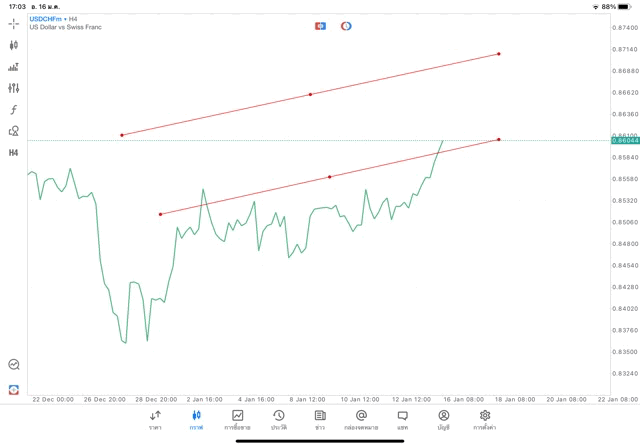640x447 pixels.
Task: Change chart type via candlestick icon
Action: (14, 45)
